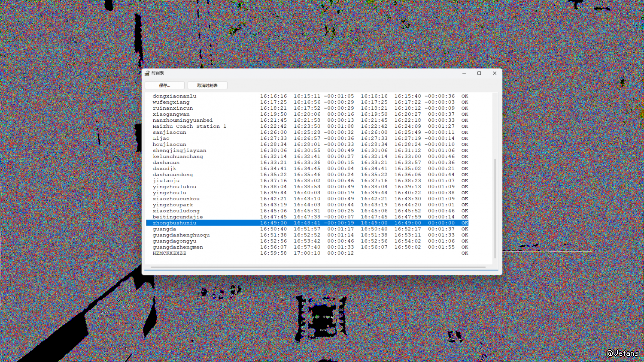Click the 保存... (Save) button
Viewport: 644px width, 362px height.
164,85
